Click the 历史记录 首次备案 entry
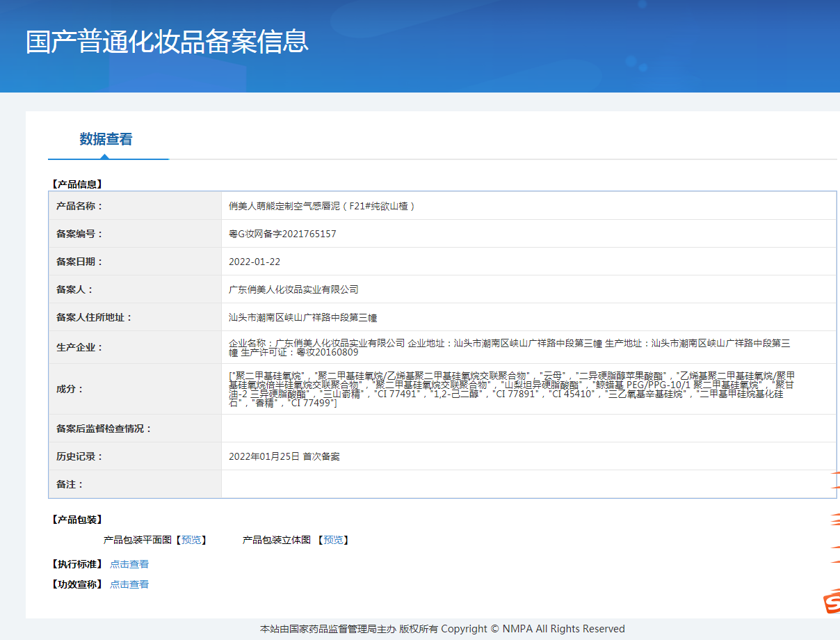 tap(284, 456)
